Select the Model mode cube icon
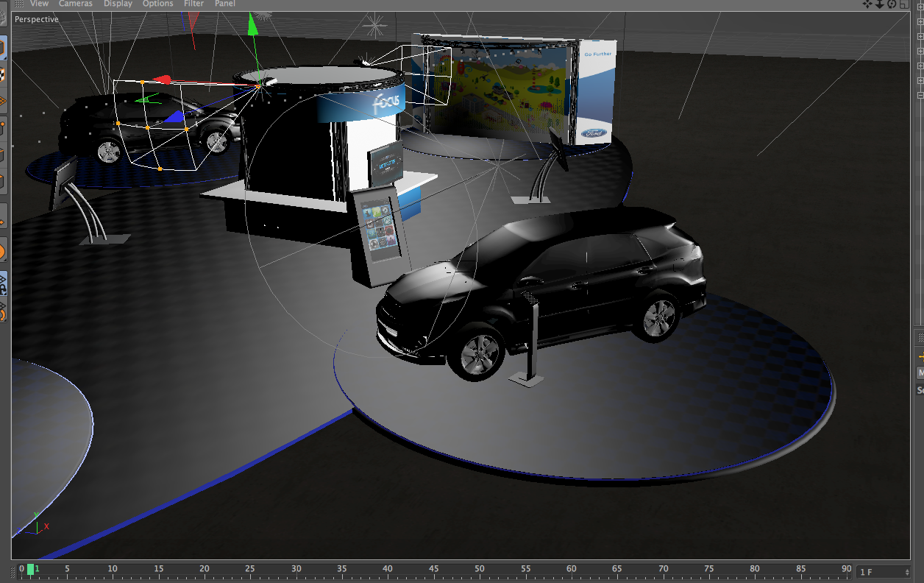The height and width of the screenshot is (583, 924). [3, 49]
